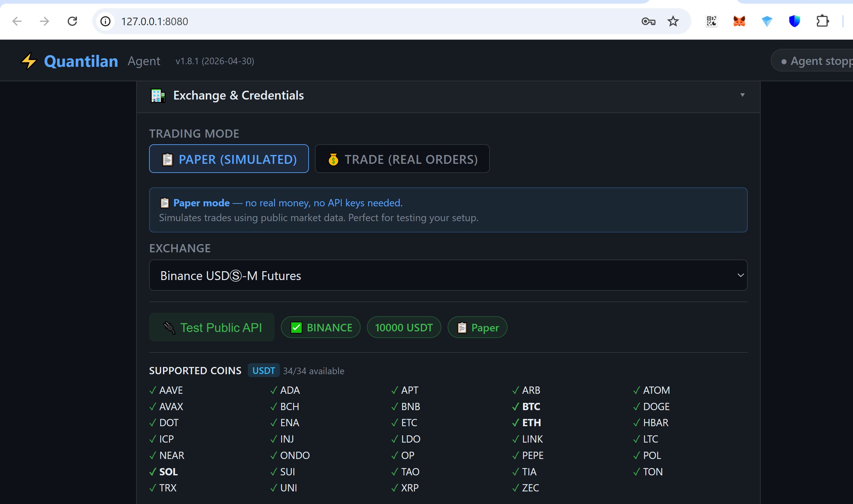The image size is (853, 504).
Task: Click the 34/34 available text
Action: (x=313, y=371)
